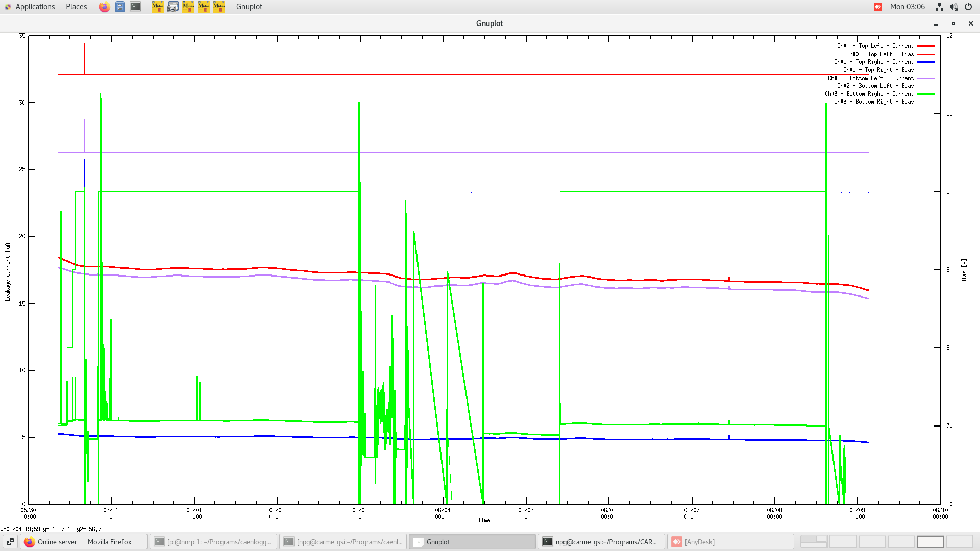Launch Firefox from the top panel

tap(104, 7)
